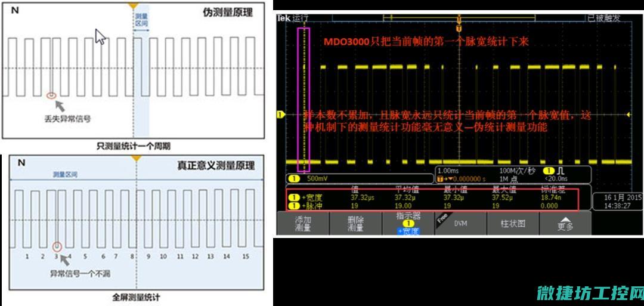Click the 平均值 column header
The width and height of the screenshot is (644, 306).
pos(406,190)
